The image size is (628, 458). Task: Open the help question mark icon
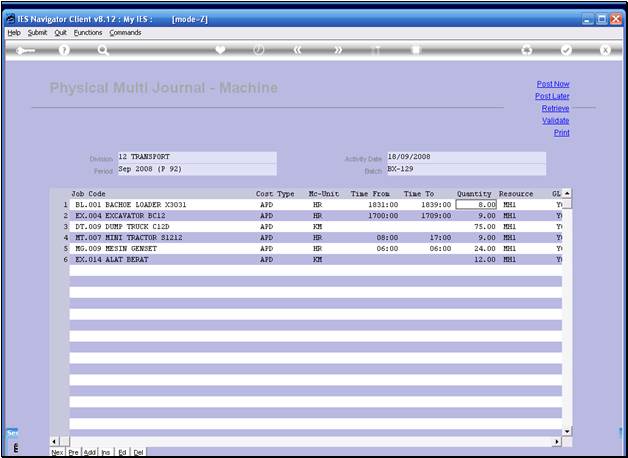point(64,50)
